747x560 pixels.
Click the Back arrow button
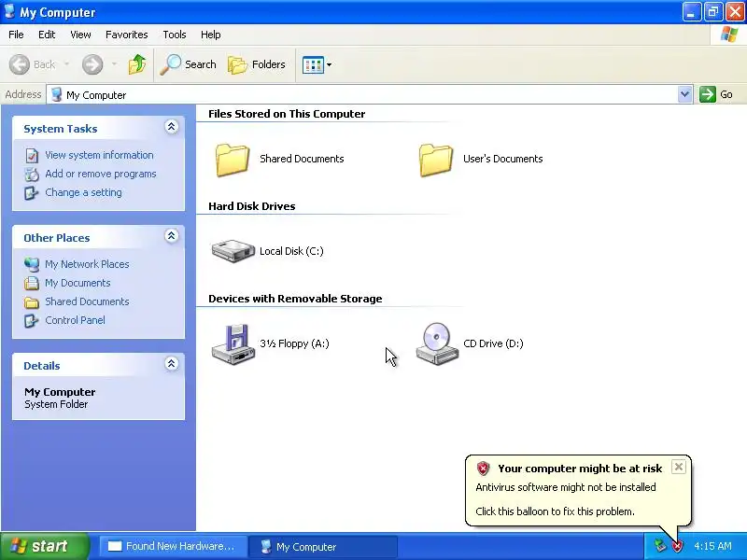[20, 64]
